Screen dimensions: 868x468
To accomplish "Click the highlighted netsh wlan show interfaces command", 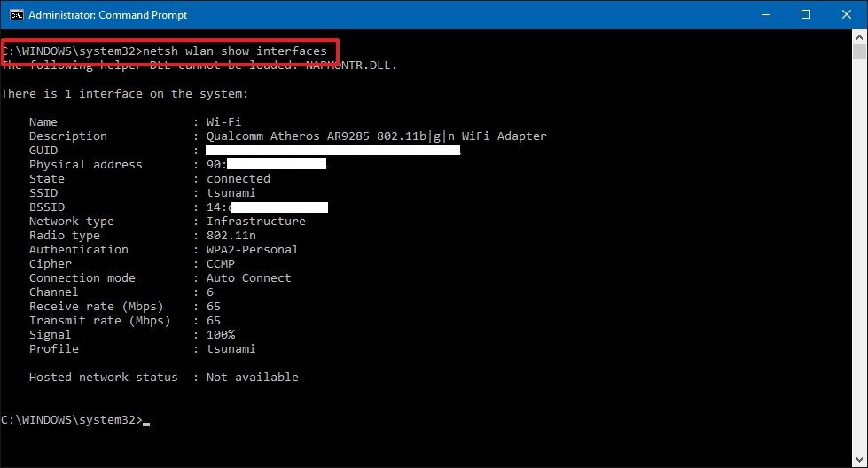I will point(235,51).
